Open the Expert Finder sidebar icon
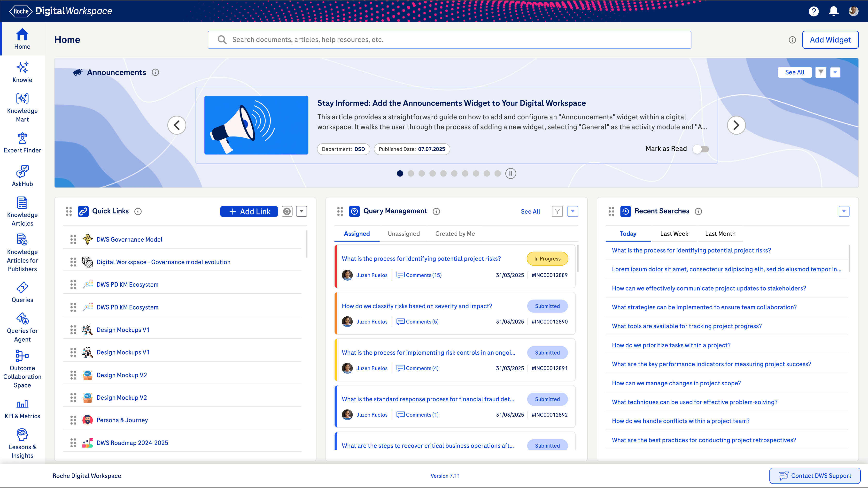The height and width of the screenshot is (488, 868). click(x=22, y=143)
